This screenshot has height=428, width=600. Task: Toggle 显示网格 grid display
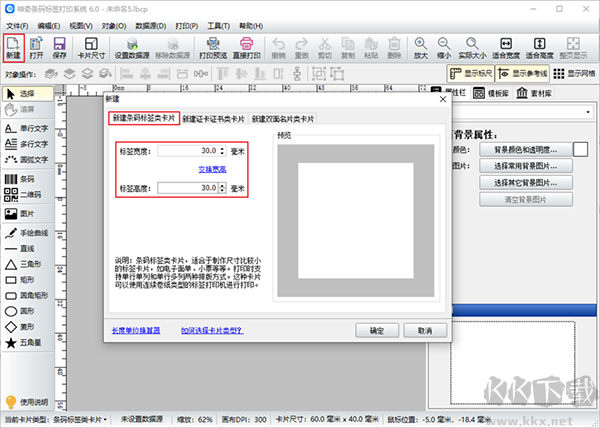574,73
